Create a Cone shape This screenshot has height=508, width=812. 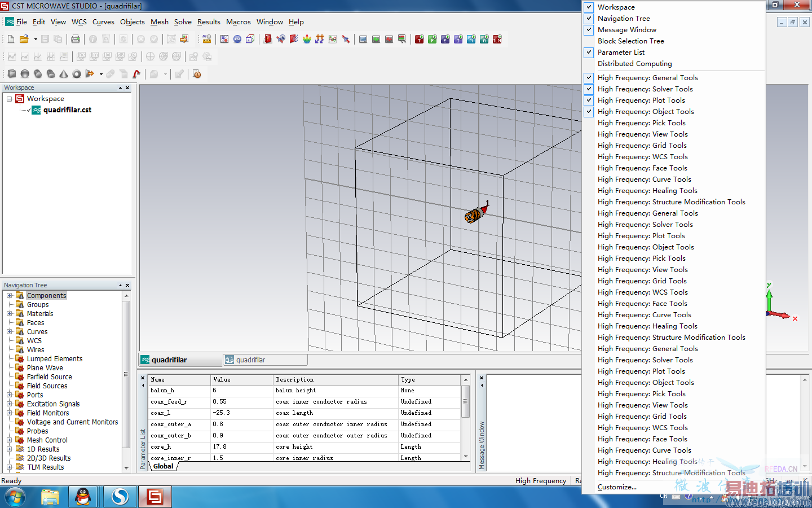pyautogui.click(x=64, y=74)
